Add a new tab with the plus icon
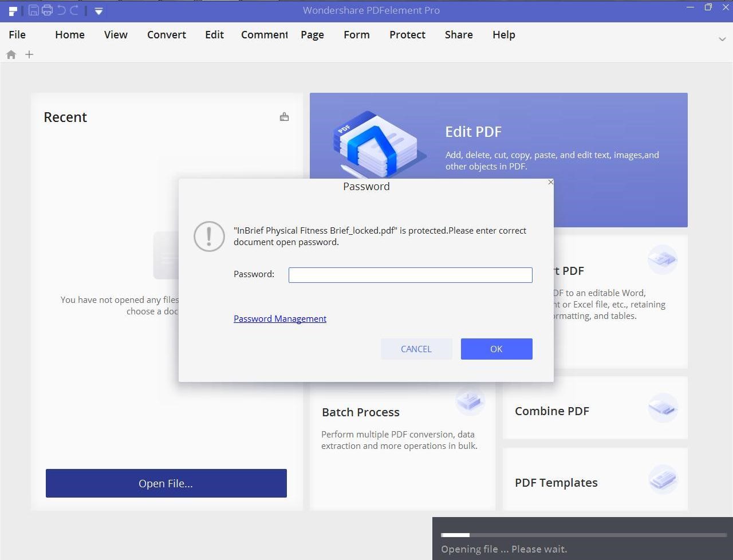 click(x=29, y=54)
